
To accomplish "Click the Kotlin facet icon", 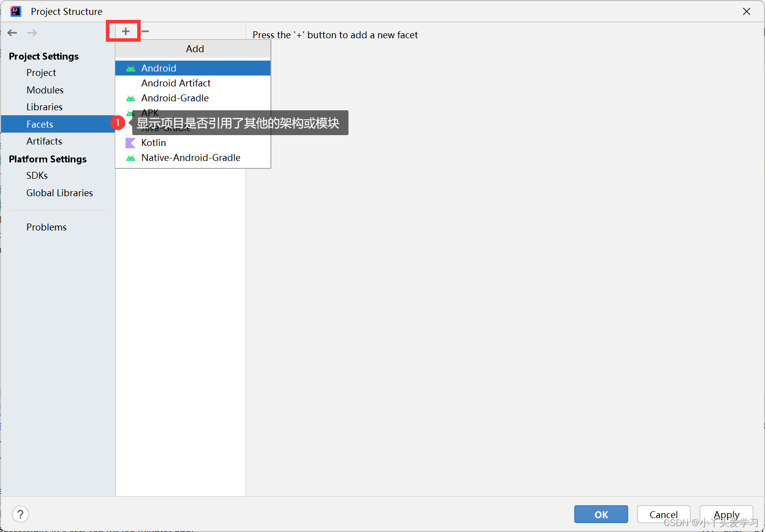I will (130, 143).
